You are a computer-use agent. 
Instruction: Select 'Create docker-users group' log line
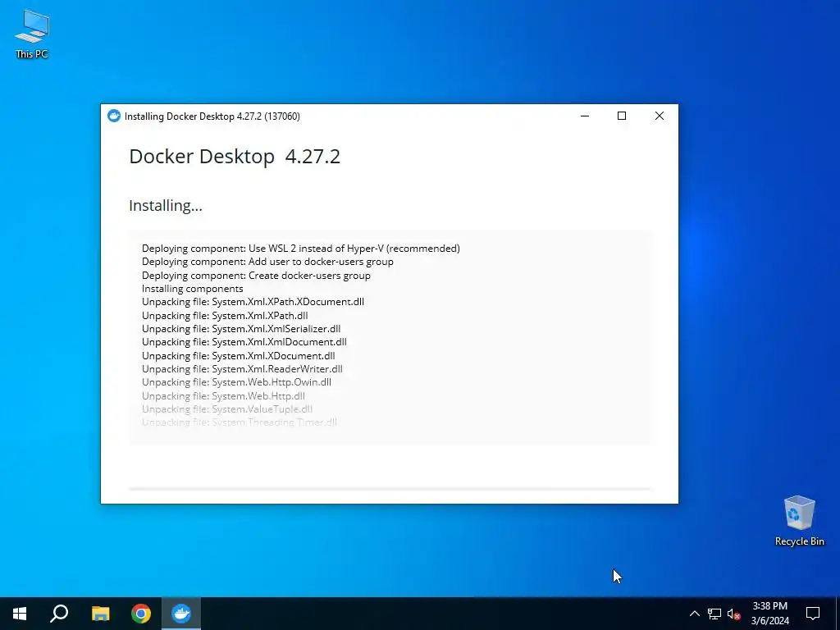coord(256,276)
